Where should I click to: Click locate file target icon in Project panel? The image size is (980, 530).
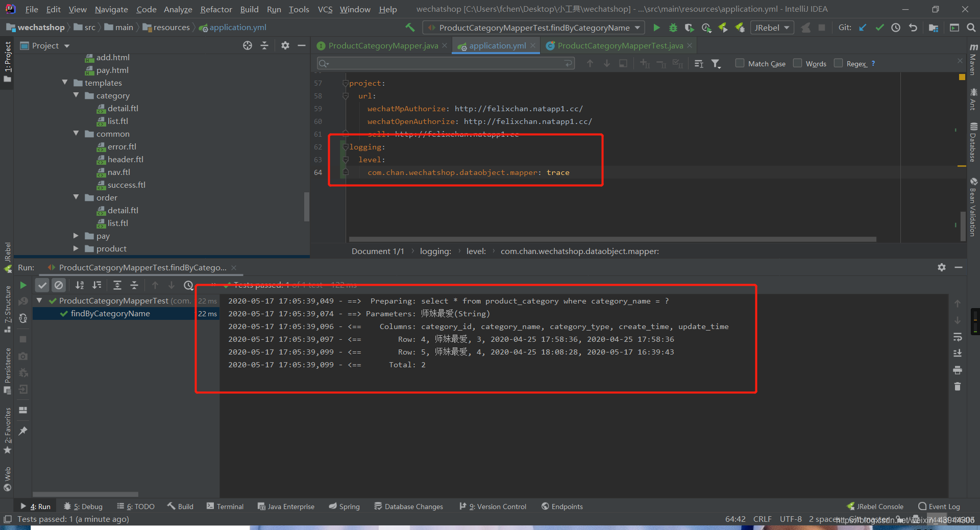(x=248, y=45)
